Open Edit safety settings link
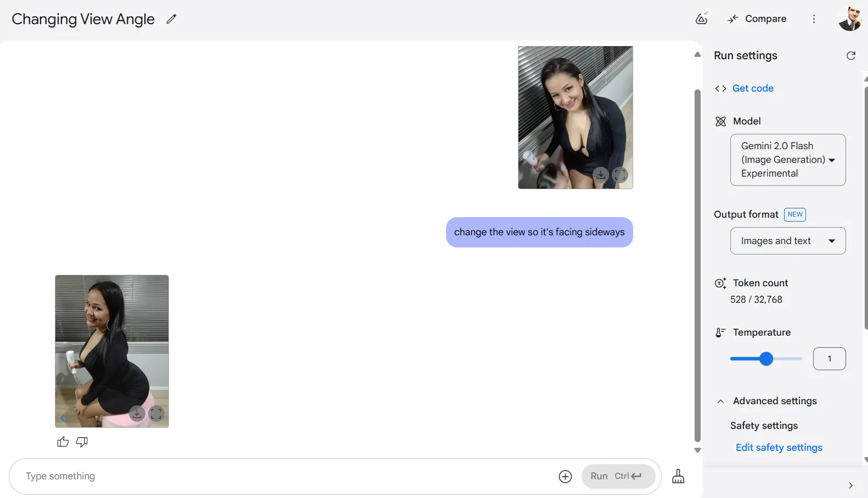 779,448
